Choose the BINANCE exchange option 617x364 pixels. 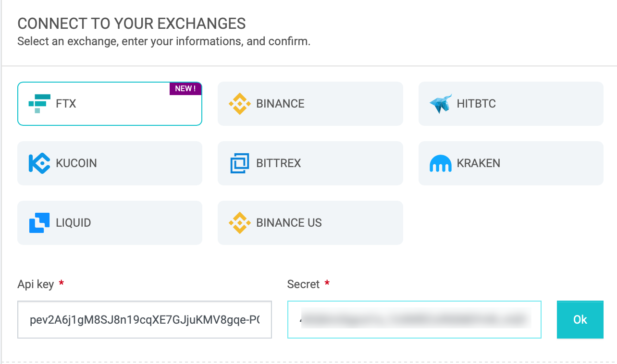tap(310, 104)
